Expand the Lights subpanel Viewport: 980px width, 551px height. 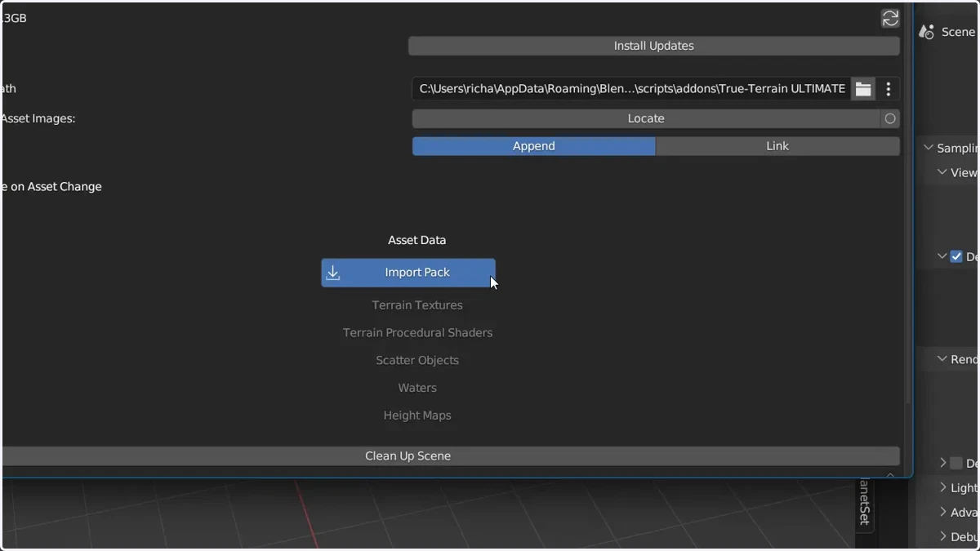pyautogui.click(x=942, y=487)
